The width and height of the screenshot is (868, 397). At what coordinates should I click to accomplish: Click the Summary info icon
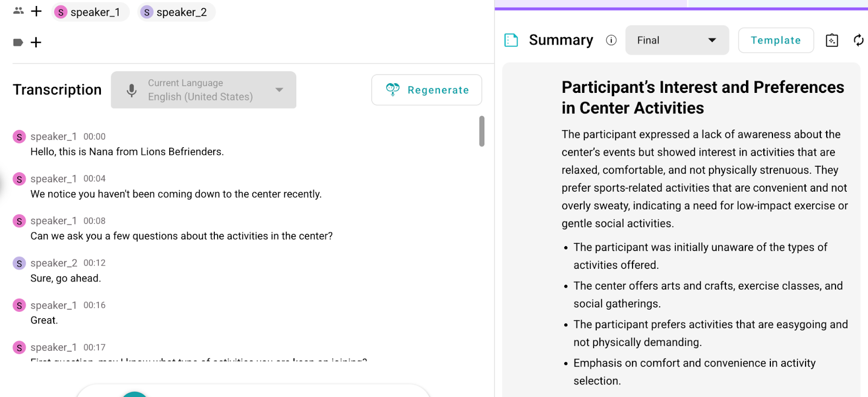pos(611,40)
